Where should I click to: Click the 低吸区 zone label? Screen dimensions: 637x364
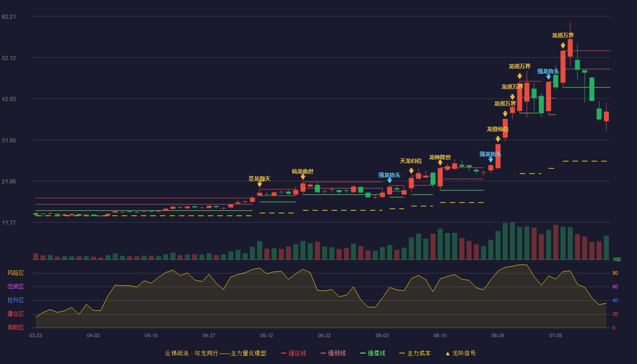15,327
